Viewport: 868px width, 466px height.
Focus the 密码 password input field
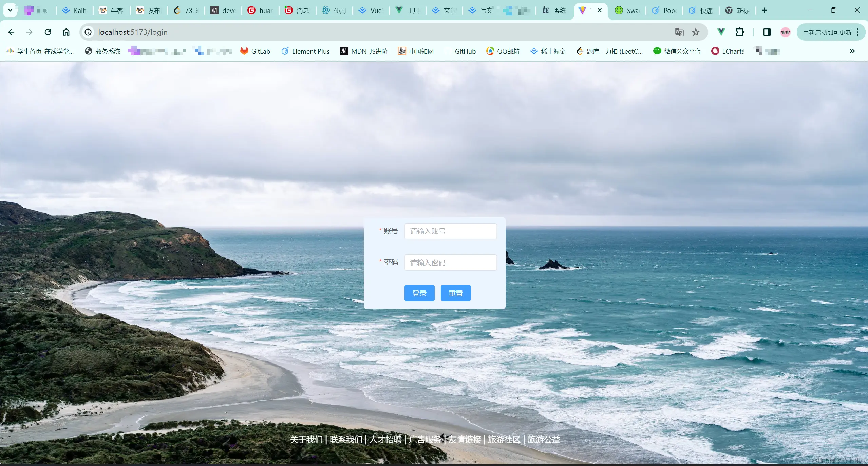450,263
